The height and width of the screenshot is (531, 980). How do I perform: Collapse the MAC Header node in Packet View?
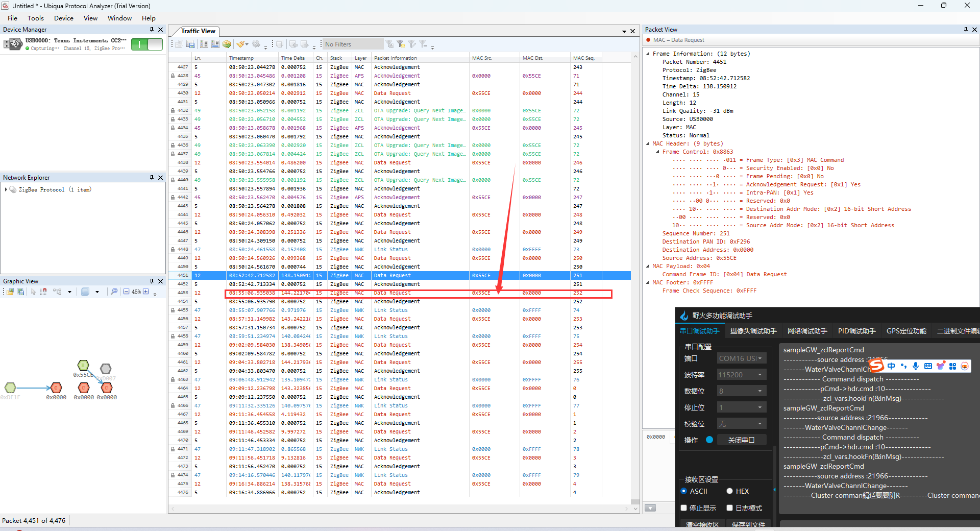coord(648,143)
